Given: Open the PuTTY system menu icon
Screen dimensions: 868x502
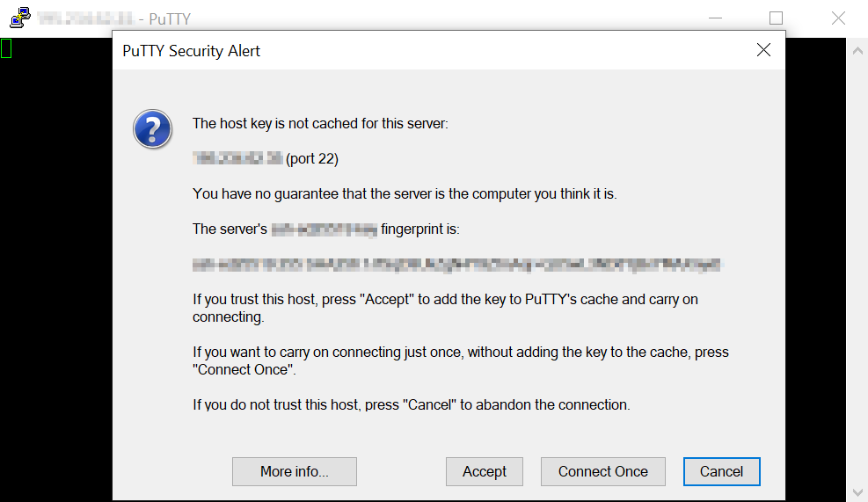Looking at the screenshot, I should pyautogui.click(x=20, y=18).
